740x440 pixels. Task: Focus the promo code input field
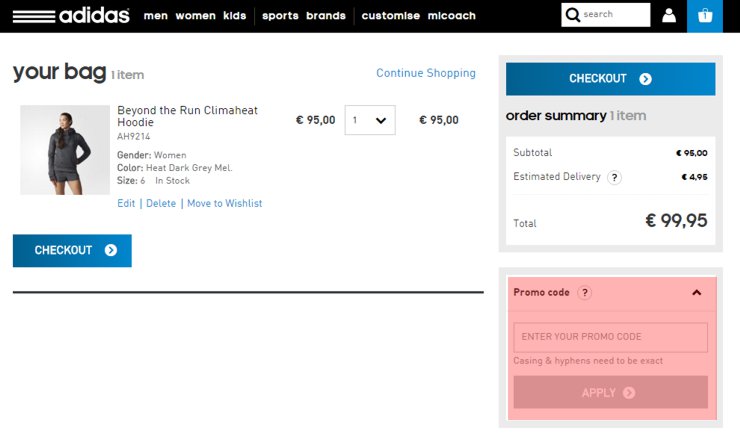click(610, 337)
